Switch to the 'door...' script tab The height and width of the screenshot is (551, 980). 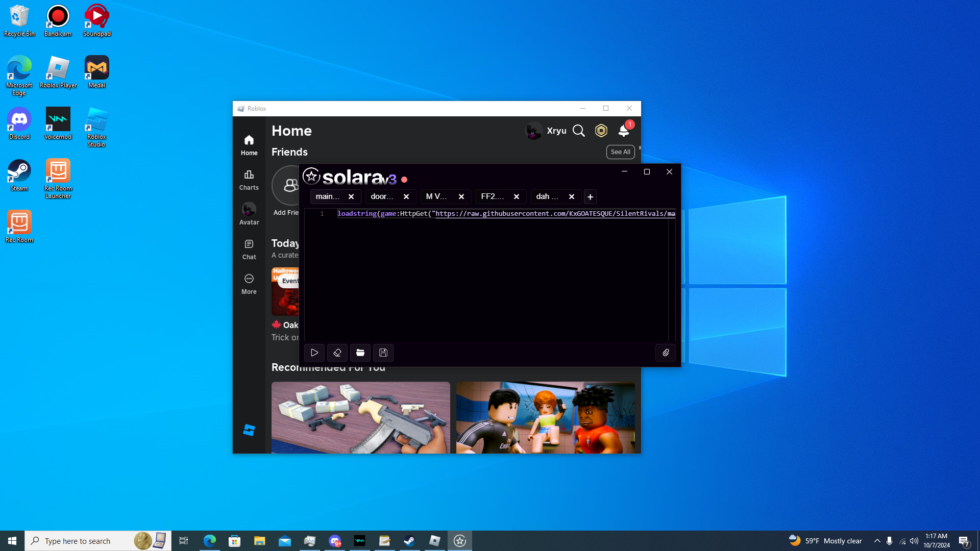(x=382, y=197)
